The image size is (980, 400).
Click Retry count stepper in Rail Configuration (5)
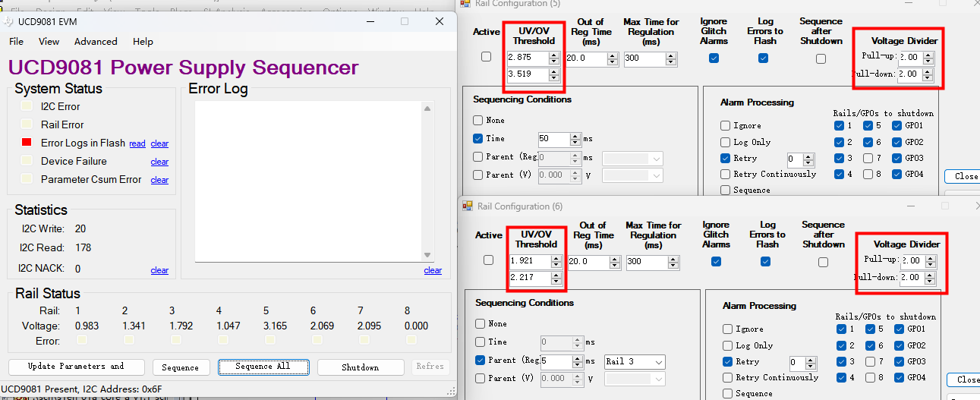pyautogui.click(x=810, y=159)
